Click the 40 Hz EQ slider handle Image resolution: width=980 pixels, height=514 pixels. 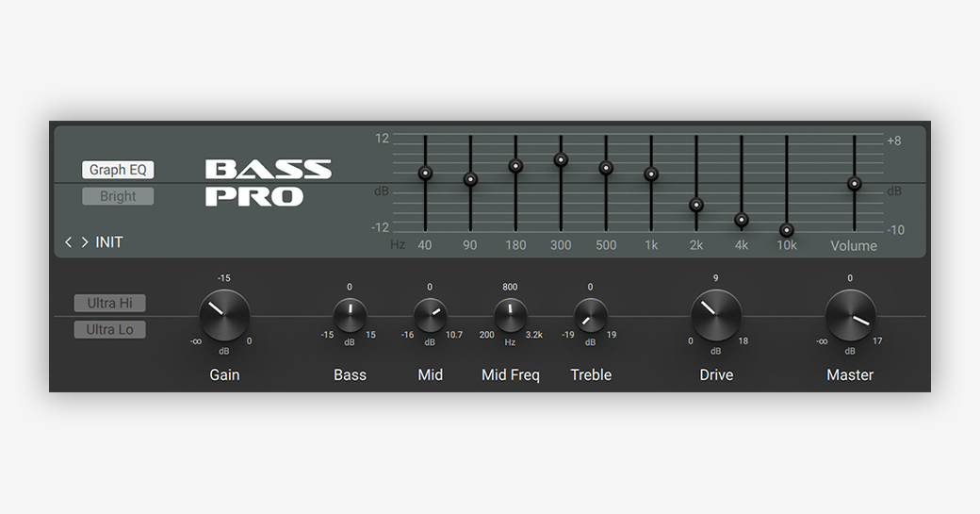tap(425, 174)
